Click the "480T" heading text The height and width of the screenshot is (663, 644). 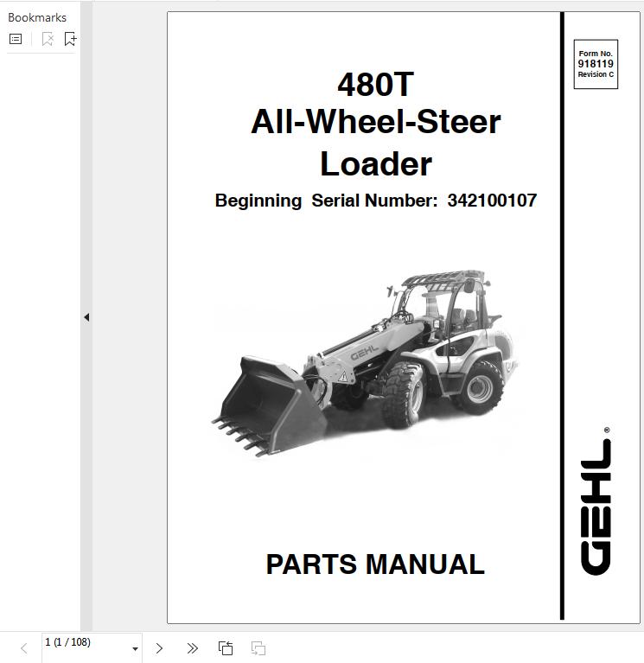tap(375, 85)
